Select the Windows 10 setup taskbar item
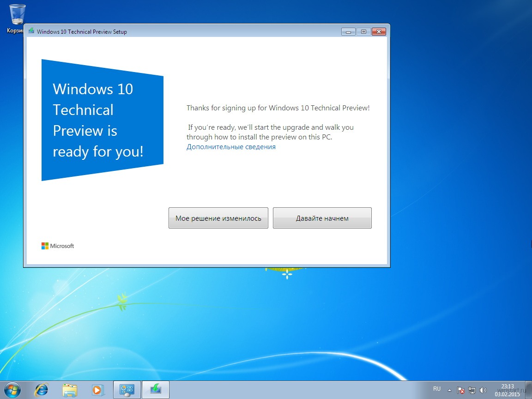Viewport: 532px width, 399px height. [x=155, y=390]
